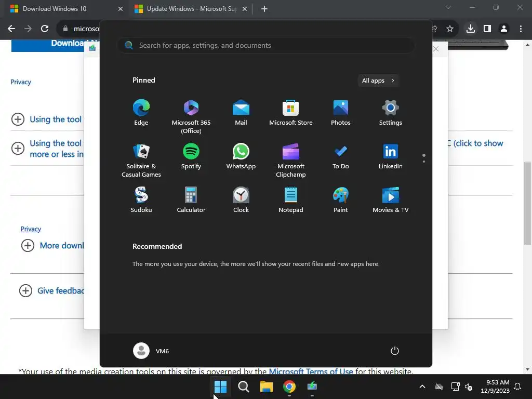Open File Explorer from taskbar
Screen dimensions: 532x399
pos(267,386)
